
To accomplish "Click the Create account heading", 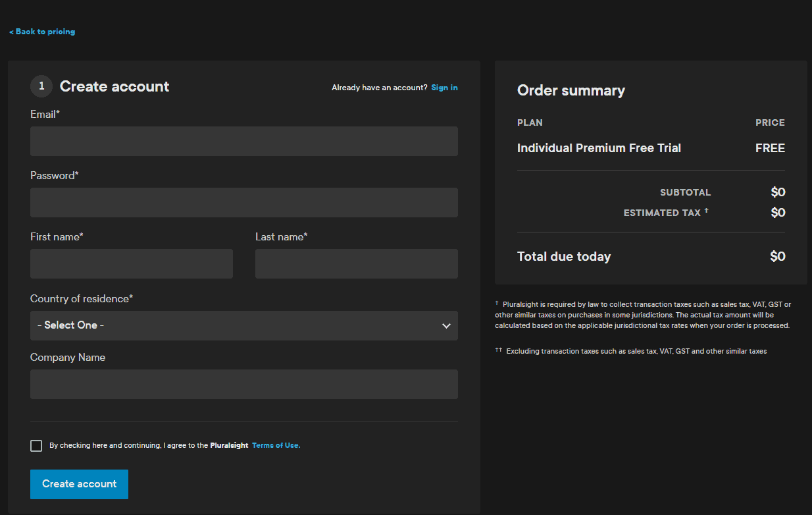I will point(114,86).
